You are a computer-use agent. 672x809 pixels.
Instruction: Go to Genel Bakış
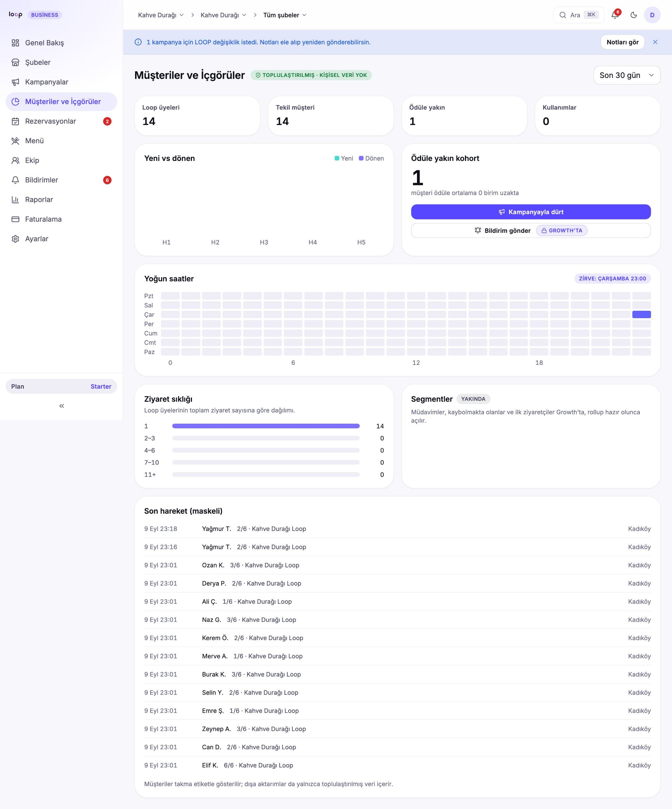coord(61,43)
